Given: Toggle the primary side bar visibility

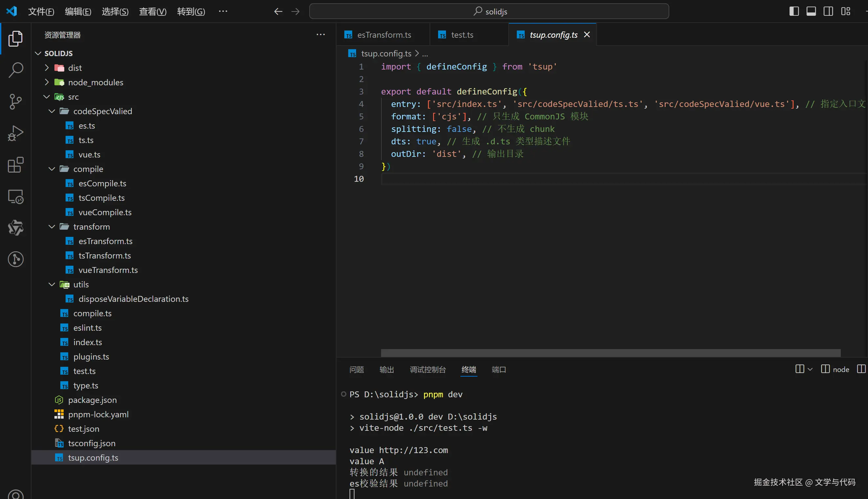Looking at the screenshot, I should tap(794, 11).
